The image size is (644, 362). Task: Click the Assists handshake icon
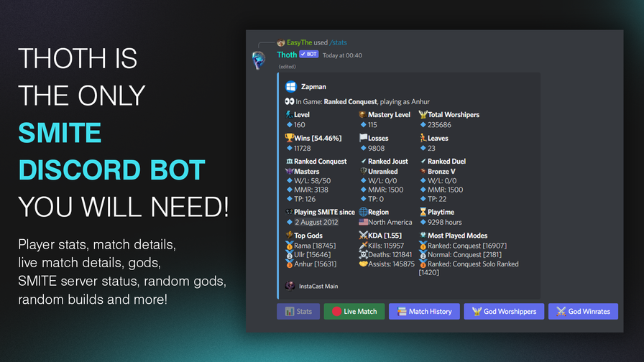click(x=363, y=264)
